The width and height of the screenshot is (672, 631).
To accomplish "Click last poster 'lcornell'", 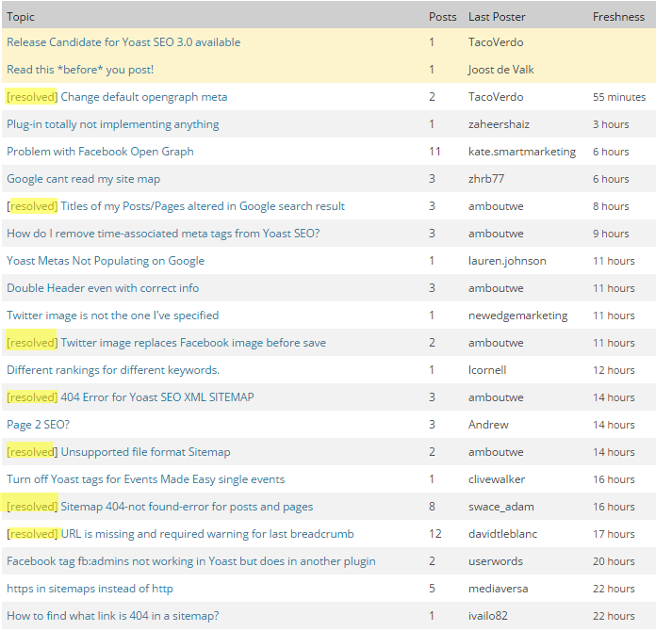I will coord(487,370).
